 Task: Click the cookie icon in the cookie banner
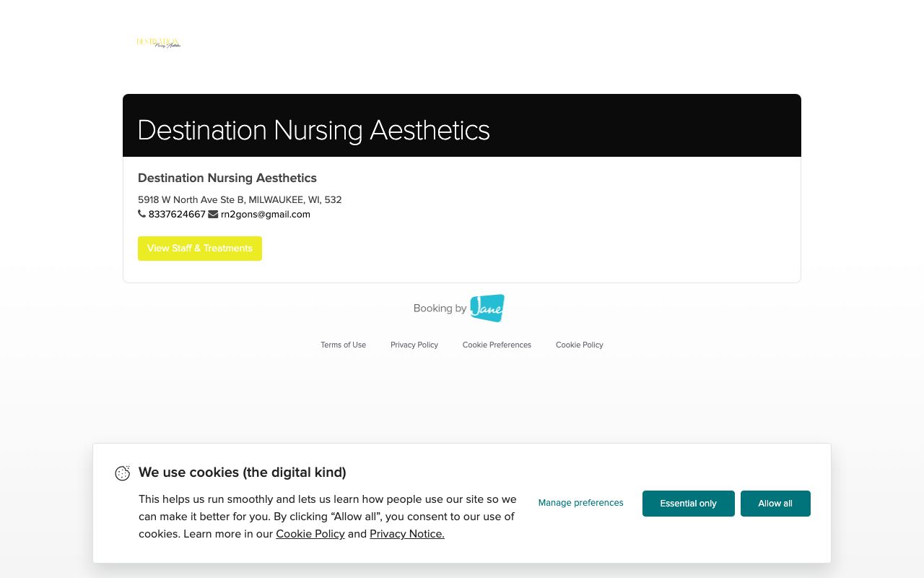tap(123, 473)
